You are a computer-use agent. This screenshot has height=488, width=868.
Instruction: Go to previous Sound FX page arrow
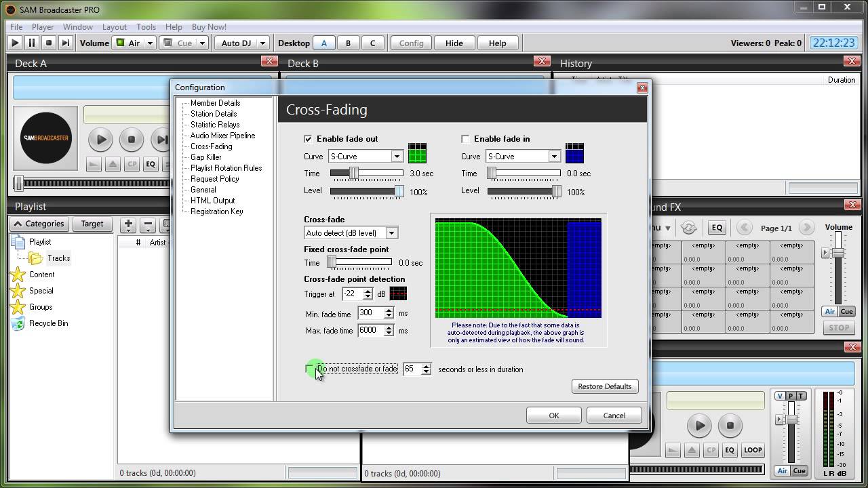[744, 228]
